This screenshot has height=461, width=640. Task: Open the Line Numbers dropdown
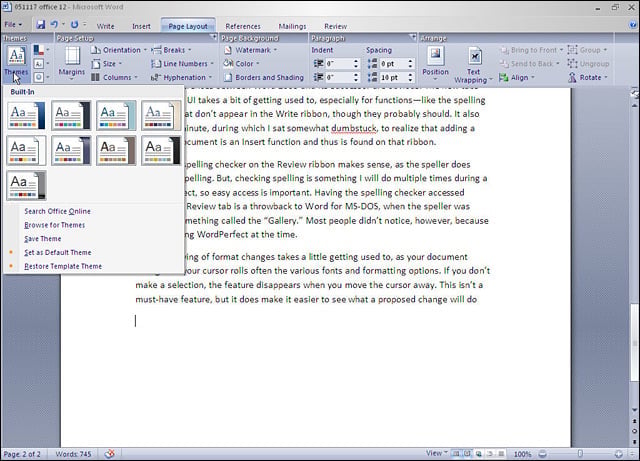click(182, 64)
